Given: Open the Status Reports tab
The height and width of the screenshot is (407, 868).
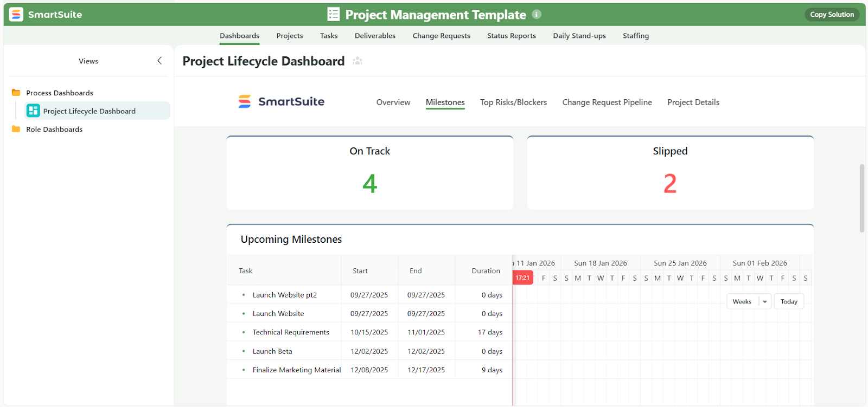Looking at the screenshot, I should coord(512,36).
